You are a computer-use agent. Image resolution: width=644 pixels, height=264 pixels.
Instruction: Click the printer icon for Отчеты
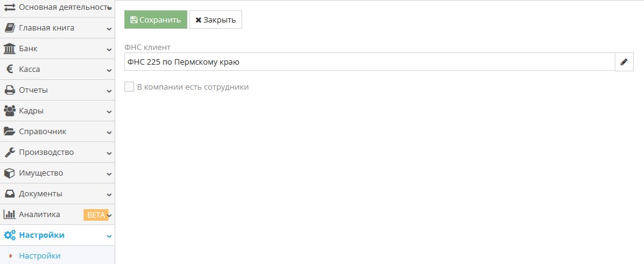pyautogui.click(x=9, y=90)
